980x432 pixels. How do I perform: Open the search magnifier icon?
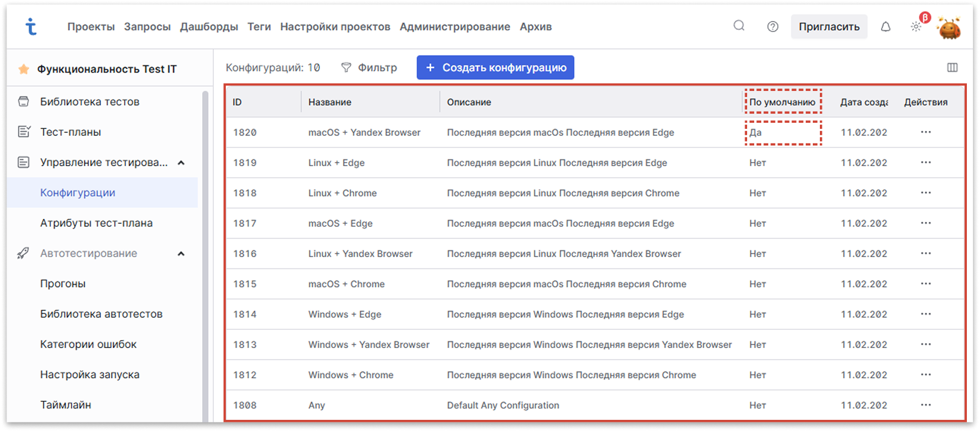tap(739, 26)
